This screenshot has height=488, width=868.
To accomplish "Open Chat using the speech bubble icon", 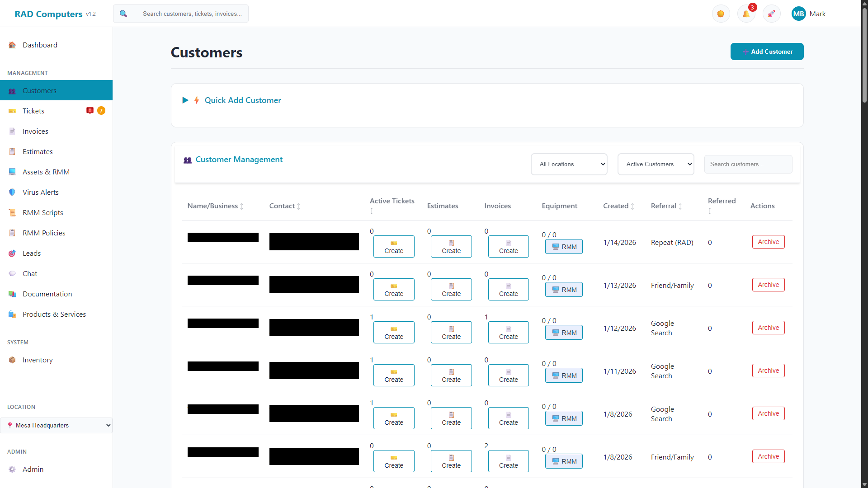I will pos(12,273).
